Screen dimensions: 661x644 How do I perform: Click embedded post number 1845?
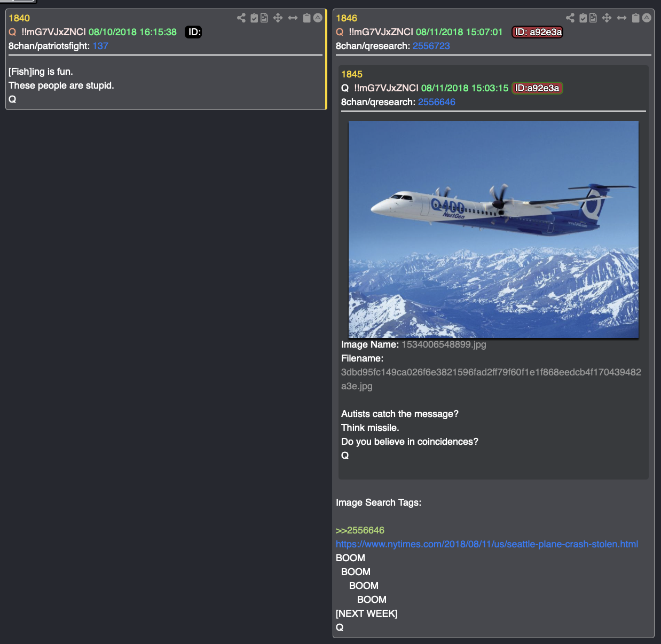[x=352, y=74]
